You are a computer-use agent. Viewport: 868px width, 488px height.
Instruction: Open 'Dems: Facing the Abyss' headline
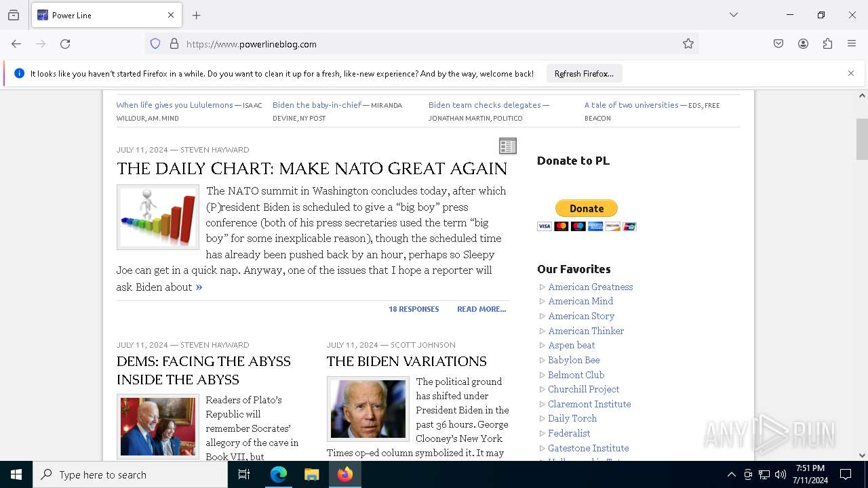(203, 370)
